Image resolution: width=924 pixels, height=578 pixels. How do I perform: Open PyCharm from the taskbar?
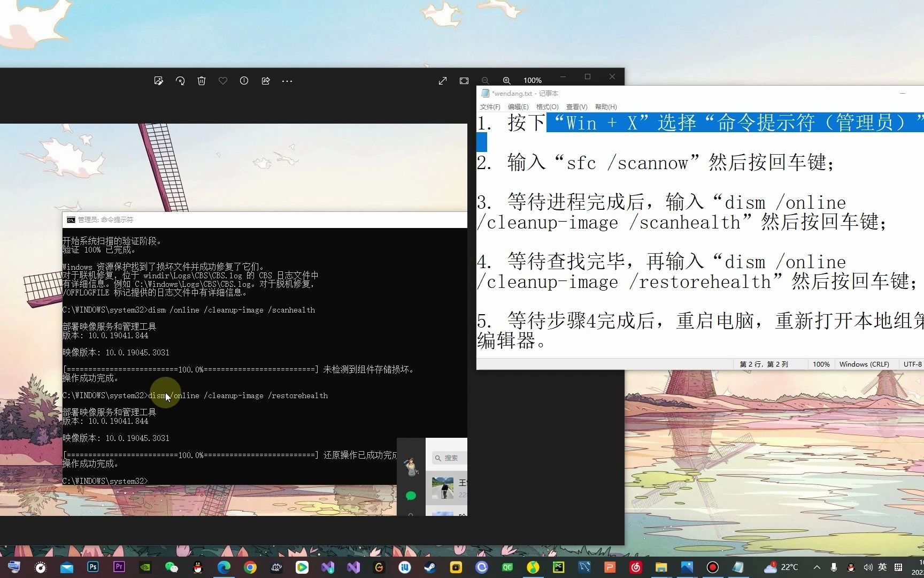pos(558,567)
